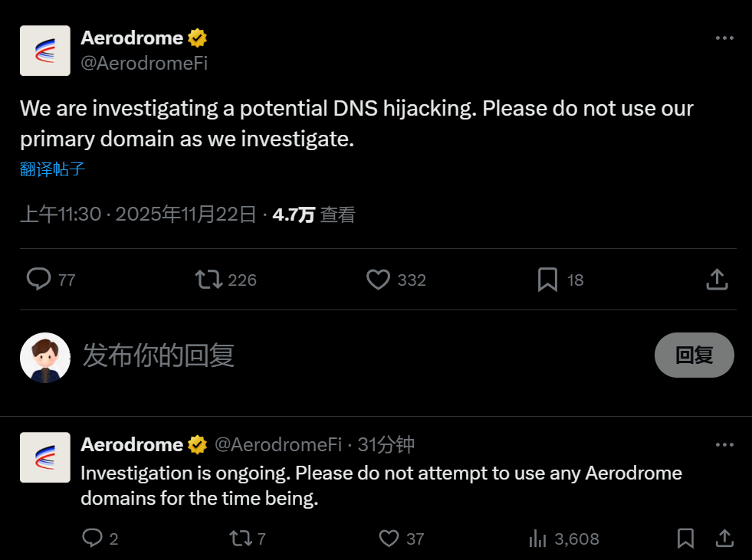The image size is (752, 560).
Task: Open the 31分钟 timestamp on the reply
Action: (386, 444)
